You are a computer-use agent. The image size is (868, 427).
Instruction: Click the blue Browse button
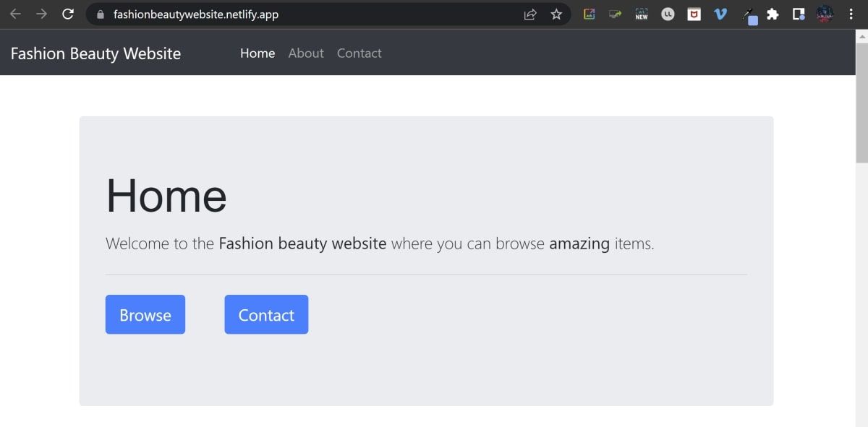[x=145, y=314]
